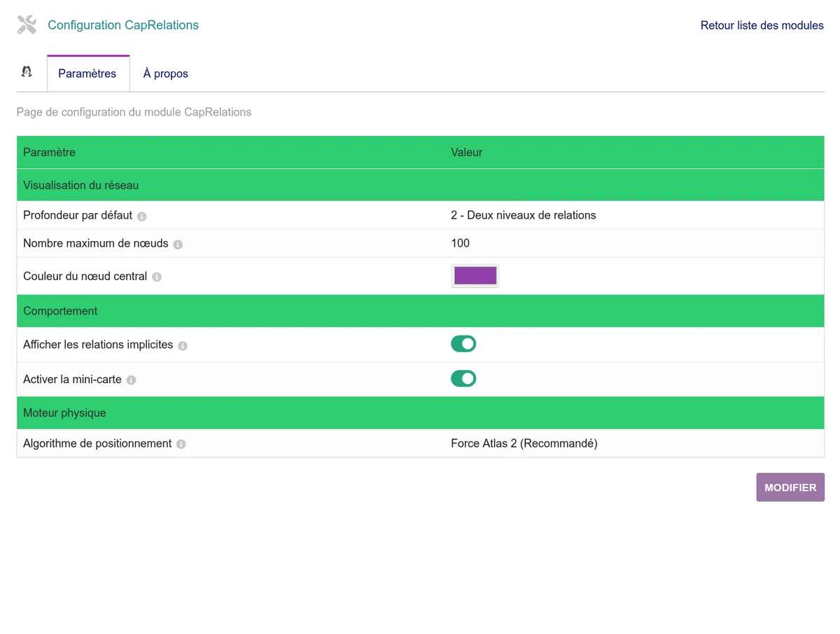Turn off the Activer la mini-carte switch
The image size is (840, 634).
coord(463,378)
